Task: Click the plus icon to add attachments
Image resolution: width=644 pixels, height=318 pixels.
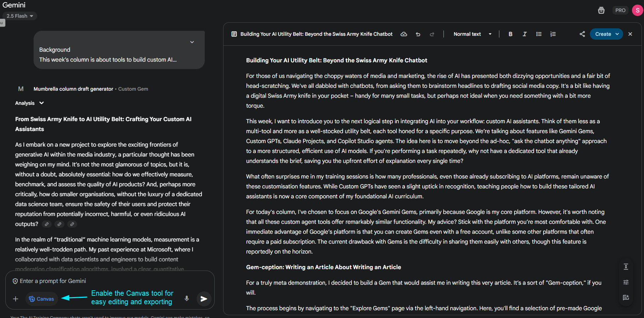Action: [x=16, y=299]
